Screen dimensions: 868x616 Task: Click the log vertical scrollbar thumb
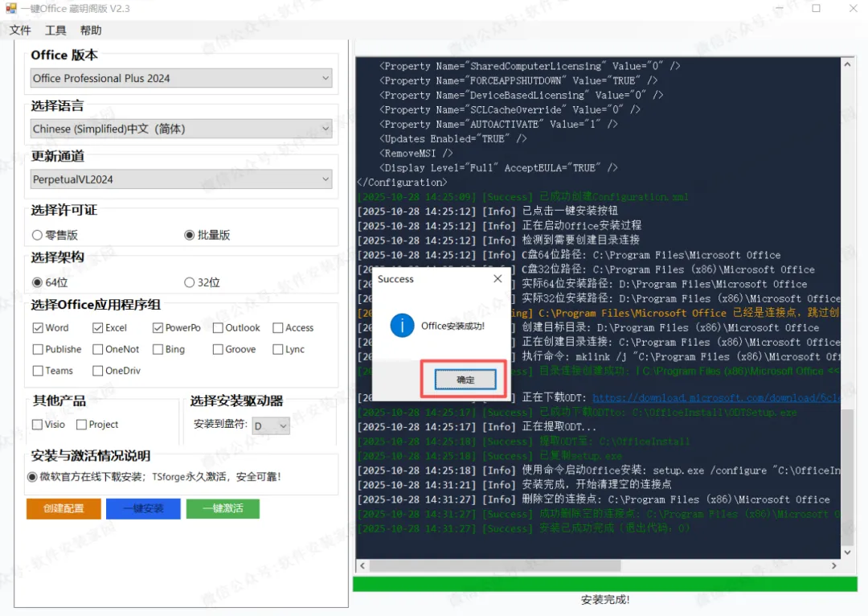pos(848,478)
